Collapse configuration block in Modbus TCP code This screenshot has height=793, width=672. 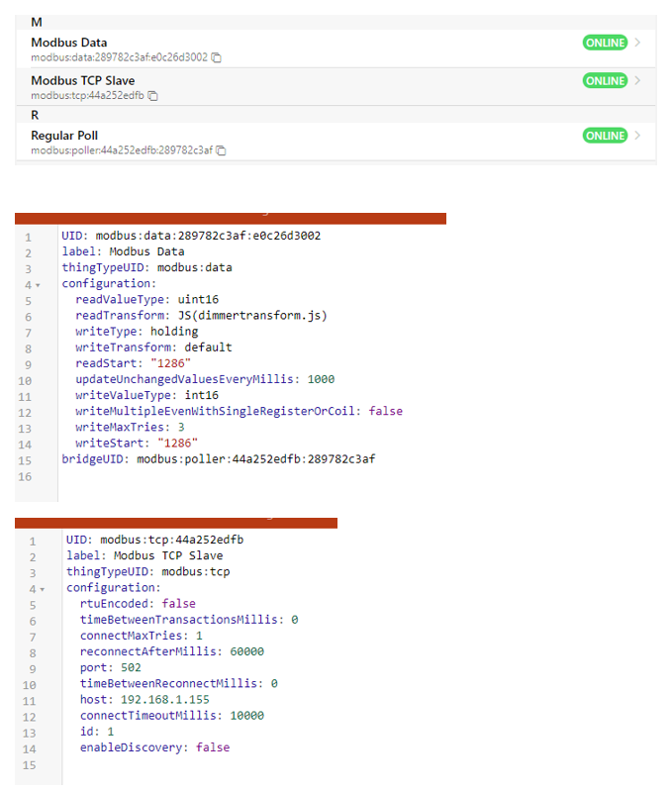click(x=38, y=589)
